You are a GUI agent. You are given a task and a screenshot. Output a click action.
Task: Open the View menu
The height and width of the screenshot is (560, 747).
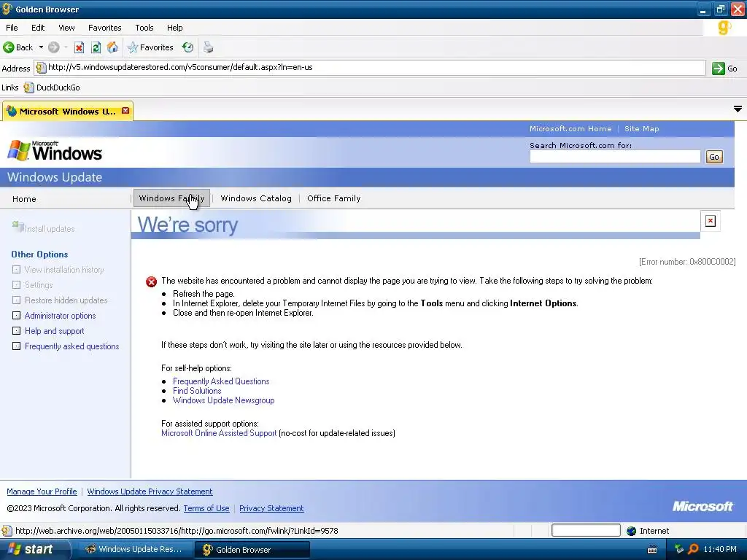point(66,28)
